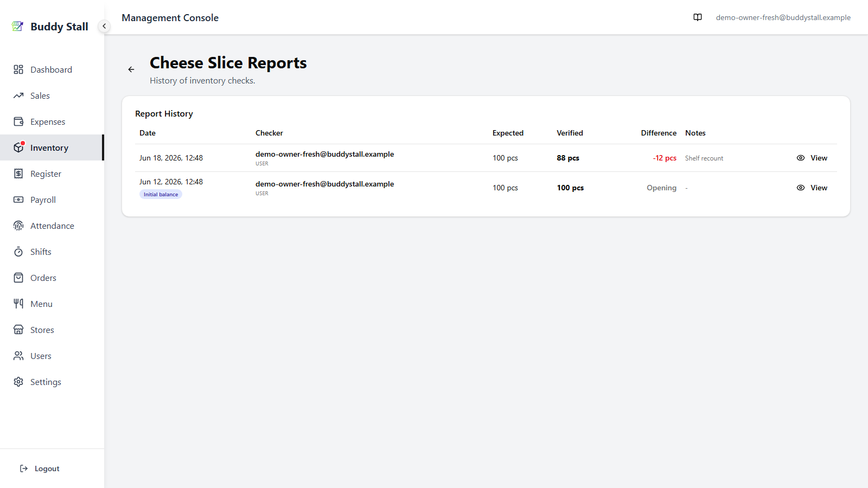Click the Shelf recount note
Viewport: 868px width, 488px height.
(x=704, y=158)
